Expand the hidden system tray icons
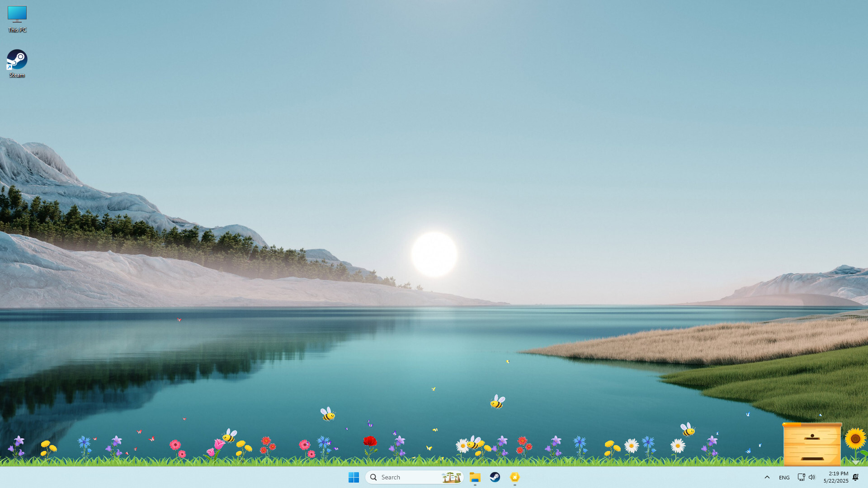 (x=767, y=477)
